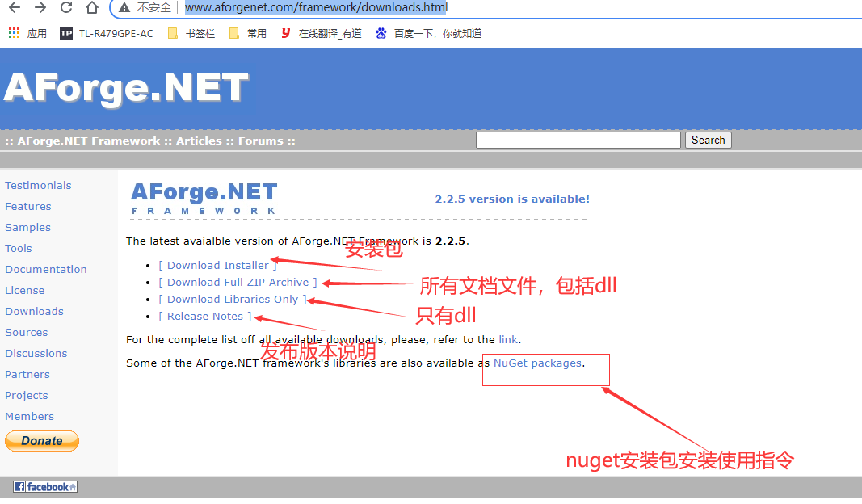Open the 百度一下 bookmark

coord(429,34)
